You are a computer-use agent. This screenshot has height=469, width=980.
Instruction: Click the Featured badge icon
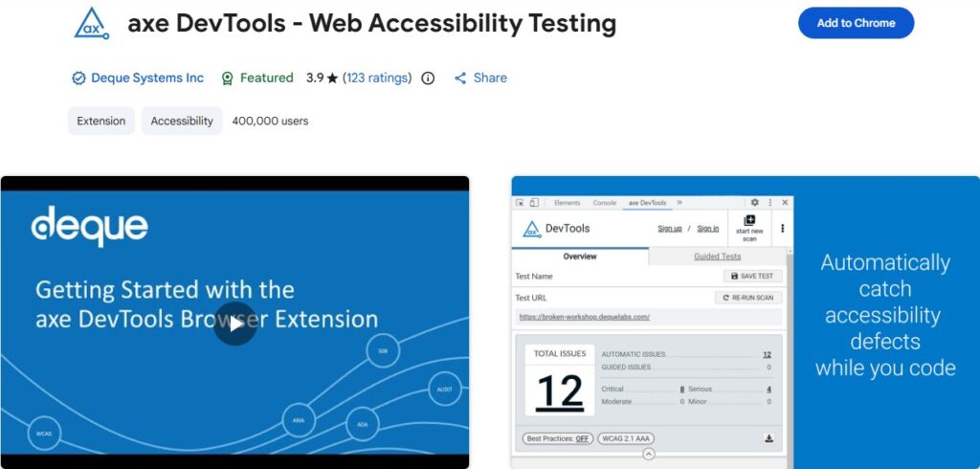point(227,78)
